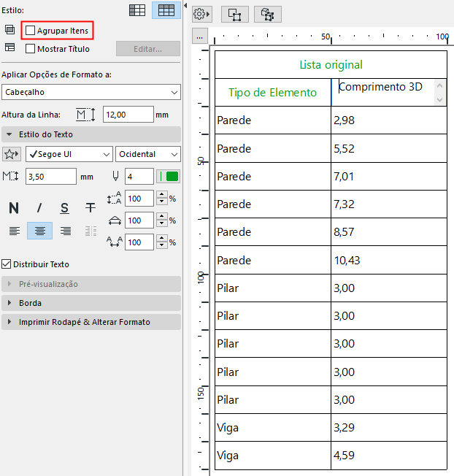Select the highlighted second table style icon
Image resolution: width=454 pixels, height=476 pixels.
[x=167, y=10]
